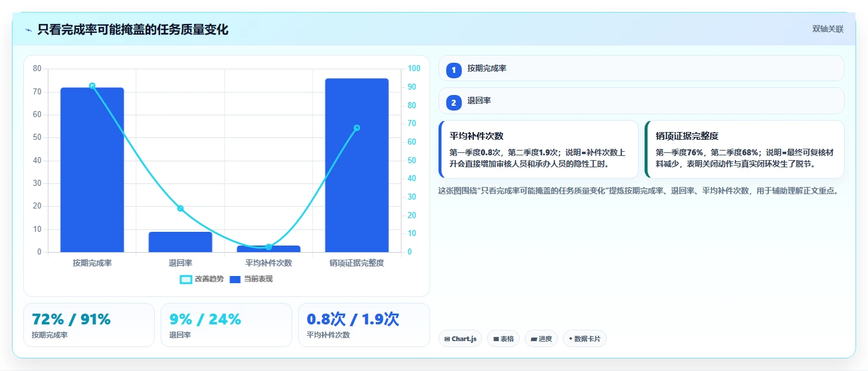Click the number 2 badge icon

coord(453,103)
